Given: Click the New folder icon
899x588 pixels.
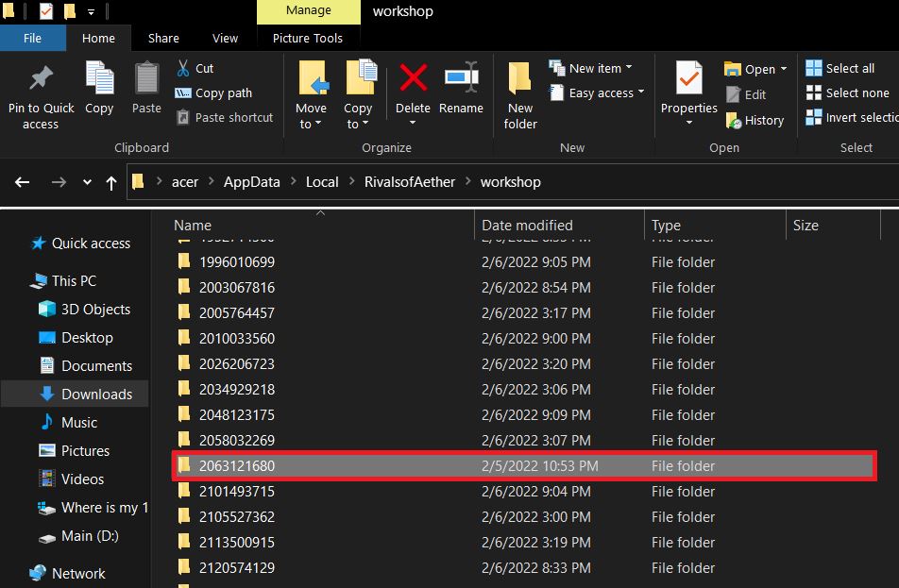Looking at the screenshot, I should (519, 77).
